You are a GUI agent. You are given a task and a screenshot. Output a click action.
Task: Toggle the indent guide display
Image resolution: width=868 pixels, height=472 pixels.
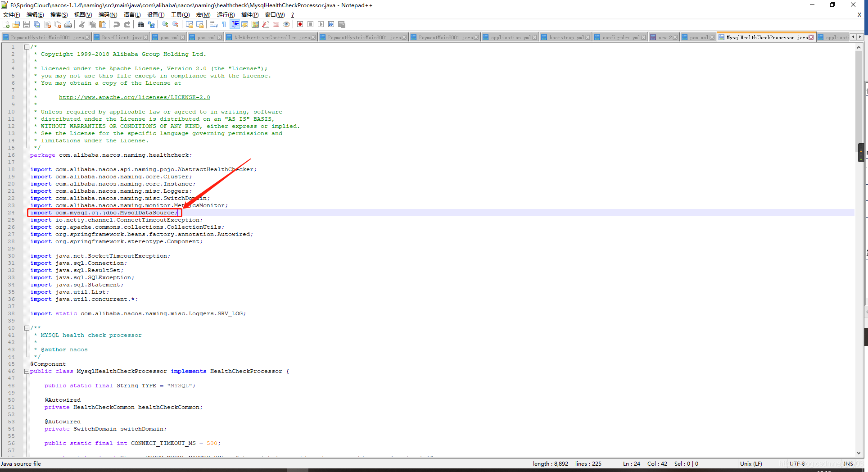pyautogui.click(x=235, y=24)
